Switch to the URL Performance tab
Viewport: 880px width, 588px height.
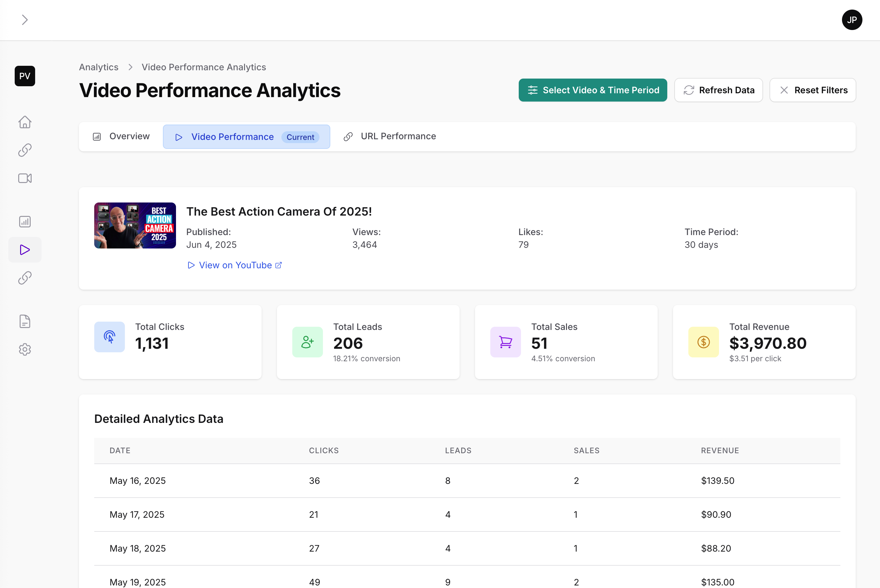click(x=390, y=136)
